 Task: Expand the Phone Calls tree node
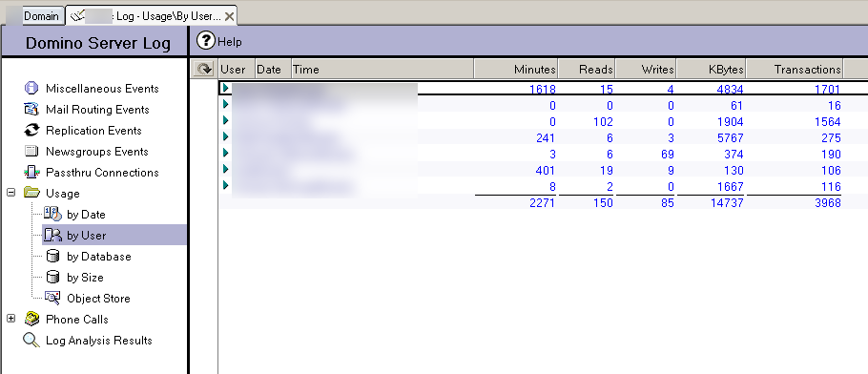10,319
